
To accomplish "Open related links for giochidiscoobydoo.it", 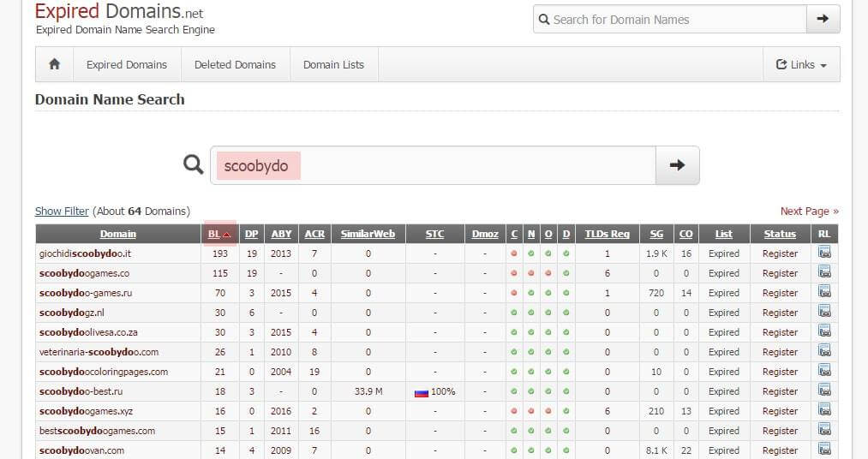I will 824,253.
